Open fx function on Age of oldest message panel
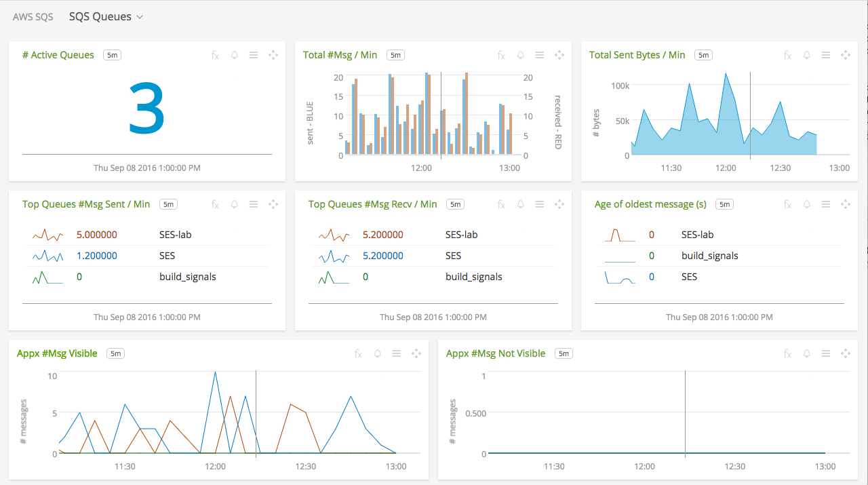 coord(787,204)
